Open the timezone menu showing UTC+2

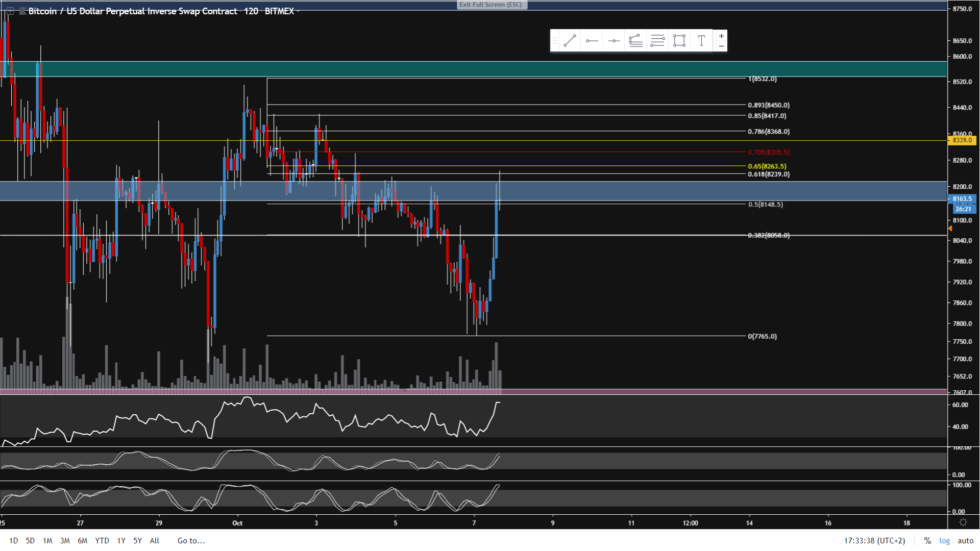pyautogui.click(x=874, y=541)
